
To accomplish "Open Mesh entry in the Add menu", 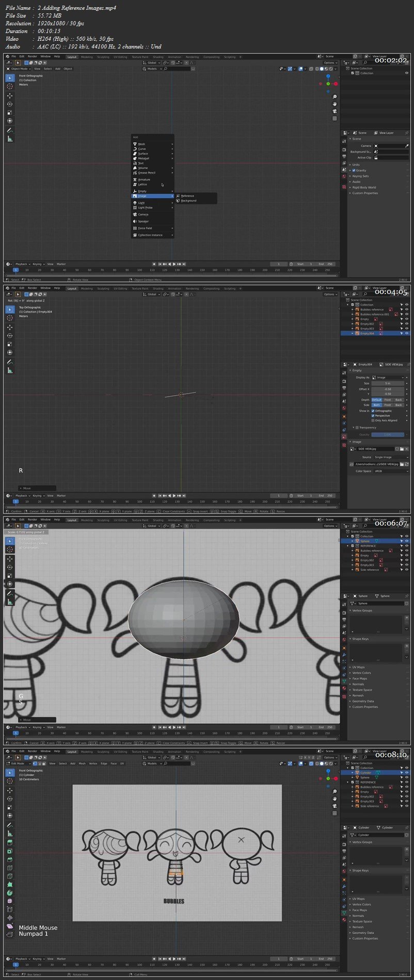I will tap(153, 144).
